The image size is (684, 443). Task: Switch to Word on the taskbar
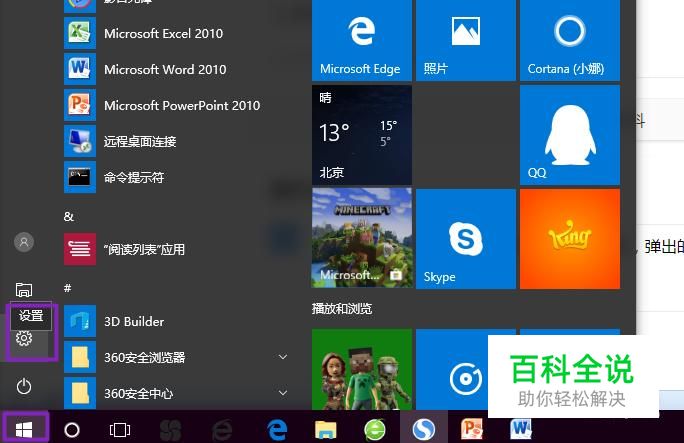point(520,429)
